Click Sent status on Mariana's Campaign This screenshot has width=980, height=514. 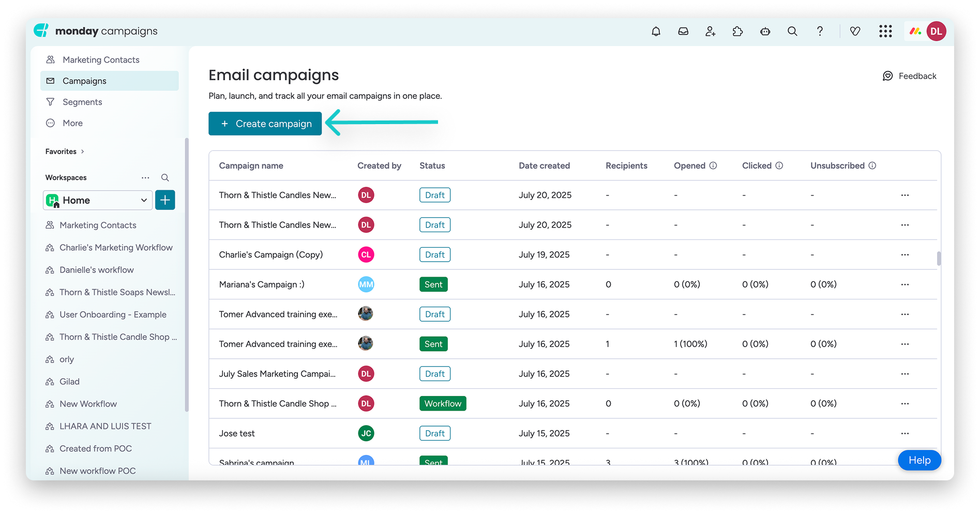tap(433, 284)
